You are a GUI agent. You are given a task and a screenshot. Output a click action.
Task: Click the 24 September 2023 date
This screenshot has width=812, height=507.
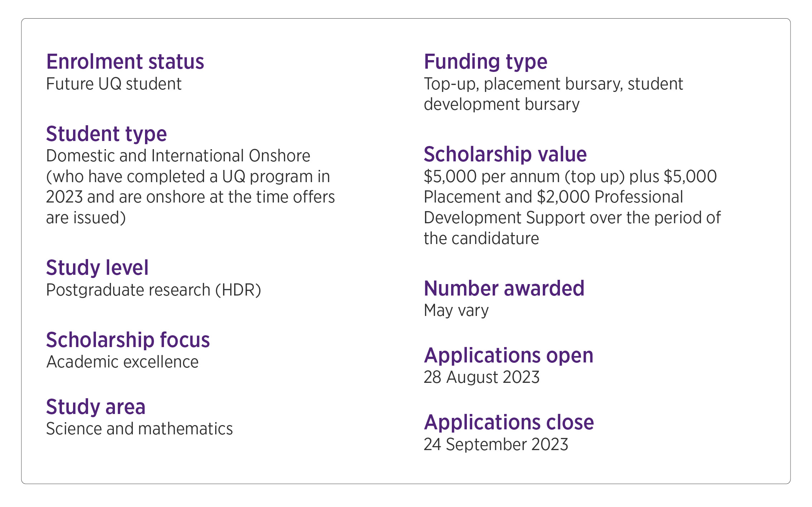coord(496,445)
